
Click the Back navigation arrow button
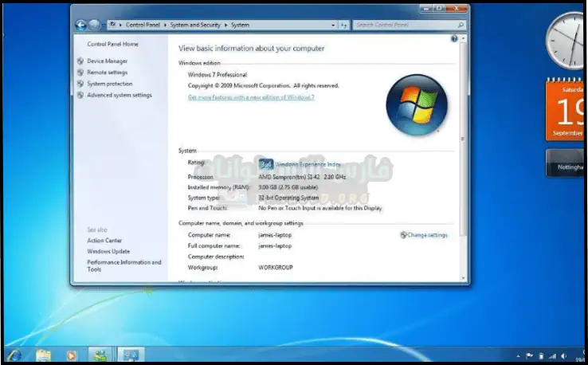point(80,25)
